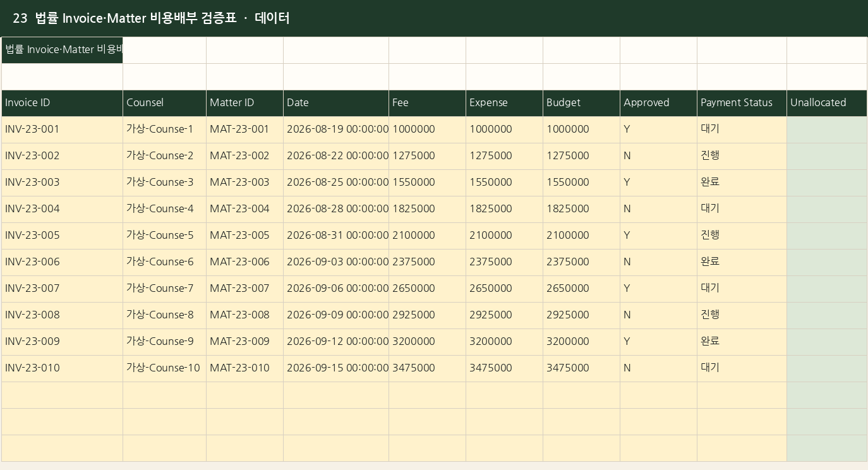Viewport: 868px width, 470px height.
Task: Click counsel cell 가상-Counse-2
Action: click(x=164, y=156)
